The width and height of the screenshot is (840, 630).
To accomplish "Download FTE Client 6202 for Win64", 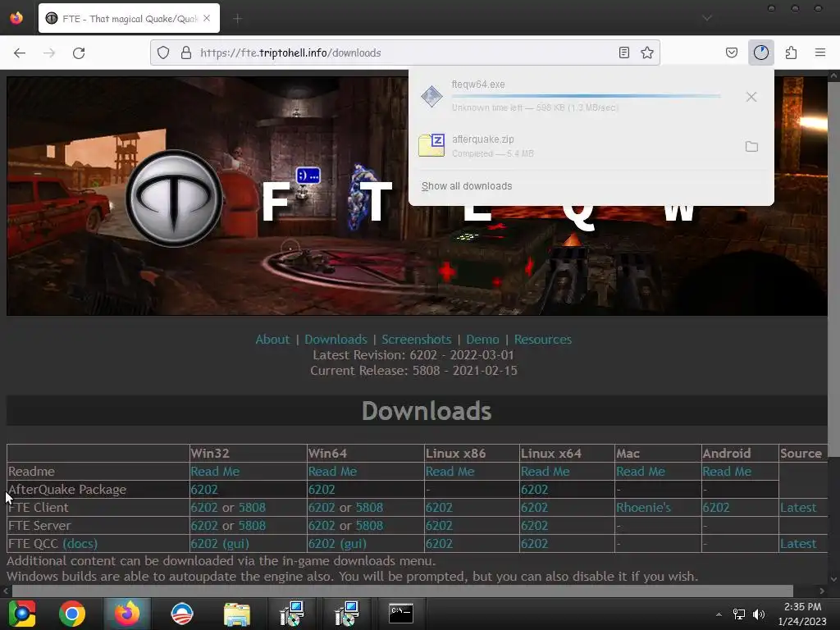I will [322, 507].
